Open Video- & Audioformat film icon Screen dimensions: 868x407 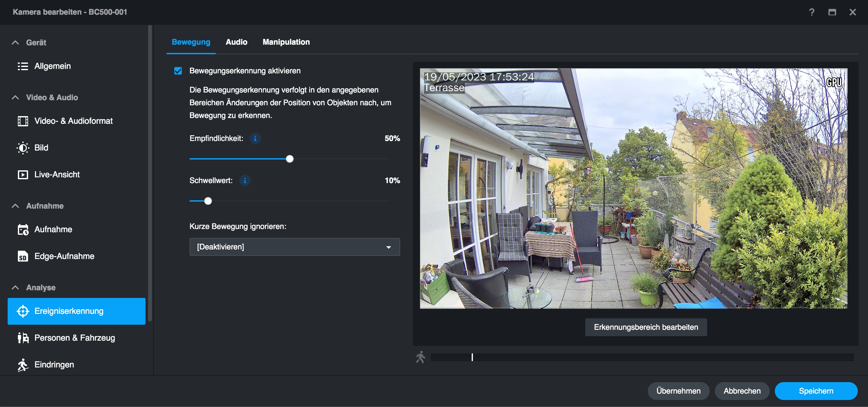(23, 121)
